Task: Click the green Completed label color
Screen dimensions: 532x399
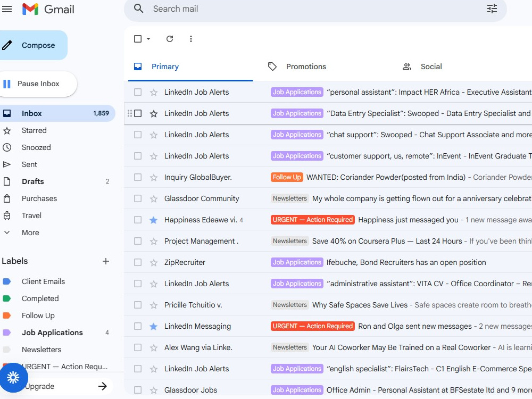Action: pos(7,298)
